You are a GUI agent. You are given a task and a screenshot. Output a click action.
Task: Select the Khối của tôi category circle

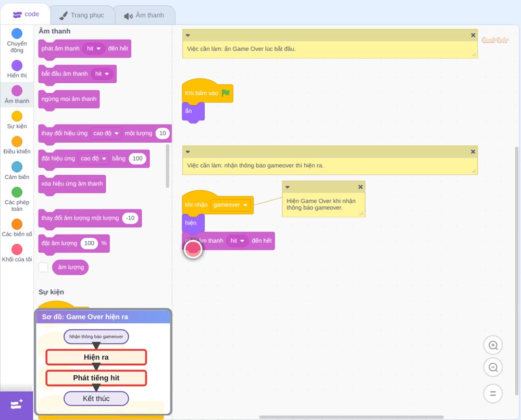[17, 250]
